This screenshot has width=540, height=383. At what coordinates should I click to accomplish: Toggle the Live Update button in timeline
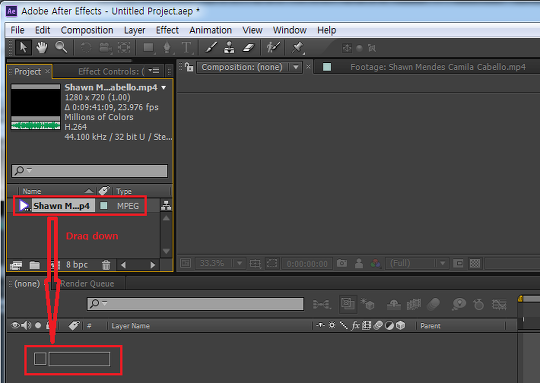click(348, 304)
